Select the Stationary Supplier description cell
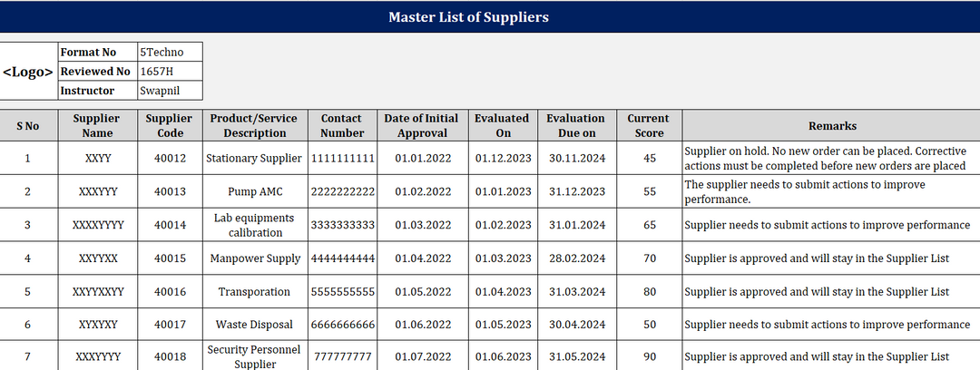Viewport: 980px width, 370px height. coord(254,159)
